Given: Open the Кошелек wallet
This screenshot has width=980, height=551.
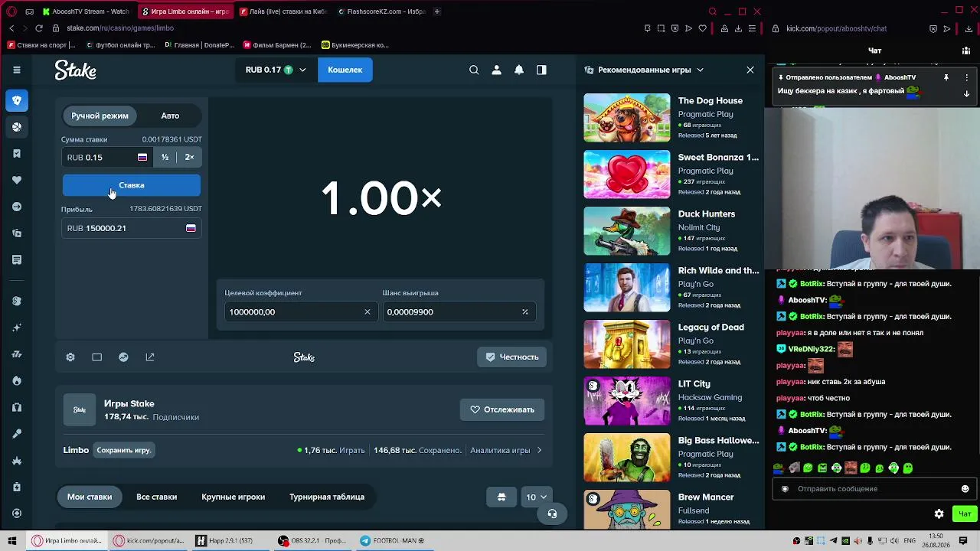Looking at the screenshot, I should pos(345,70).
